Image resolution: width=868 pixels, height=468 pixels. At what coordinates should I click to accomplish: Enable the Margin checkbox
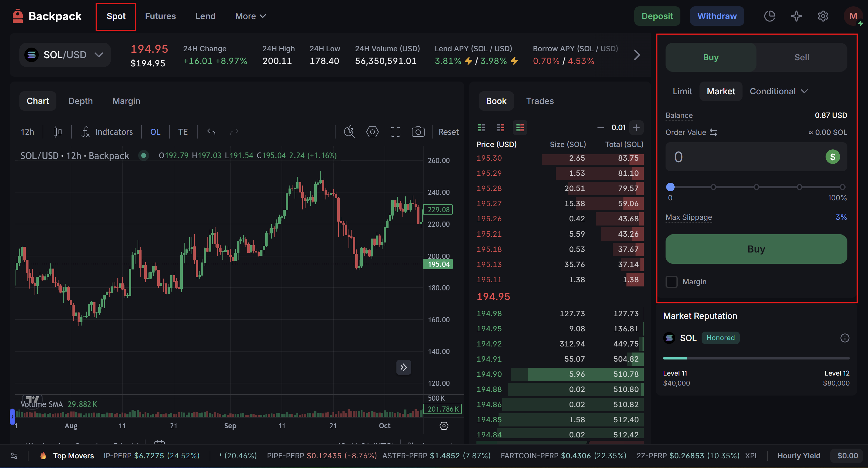671,282
